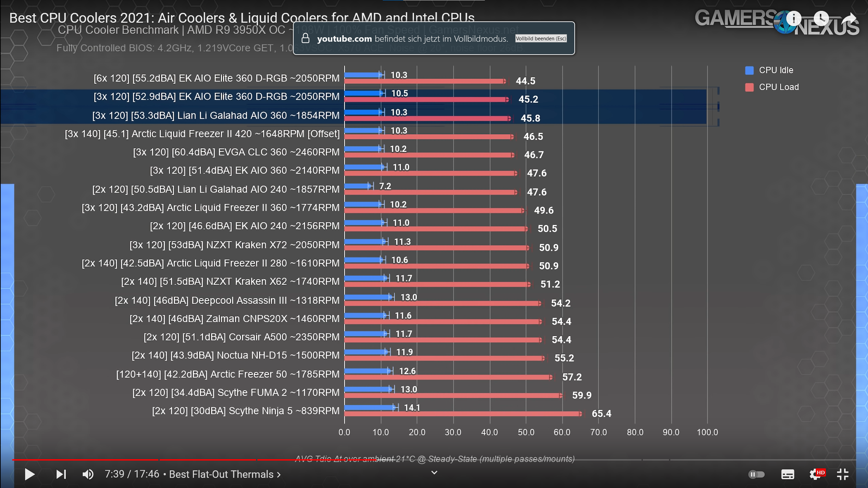The image size is (868, 488).
Task: Add video to Watch Later
Action: tap(821, 19)
